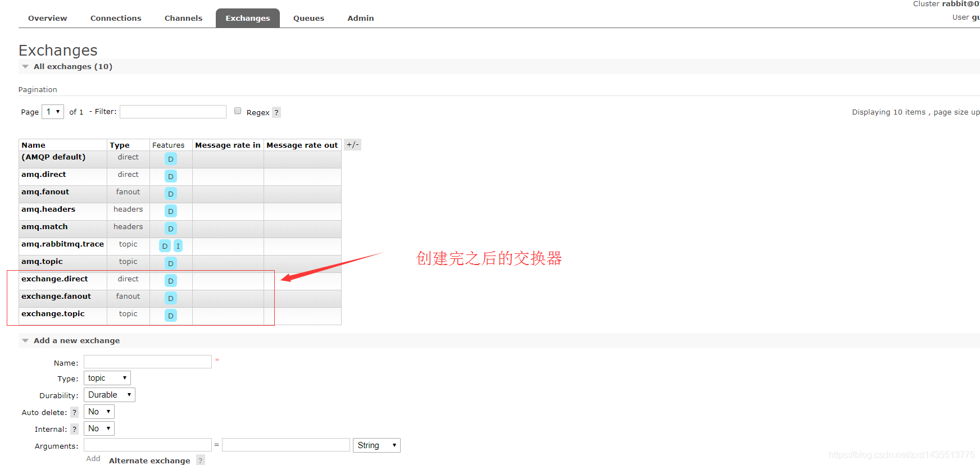Switch to the Channels tab
This screenshot has height=465, width=980.
click(x=183, y=18)
